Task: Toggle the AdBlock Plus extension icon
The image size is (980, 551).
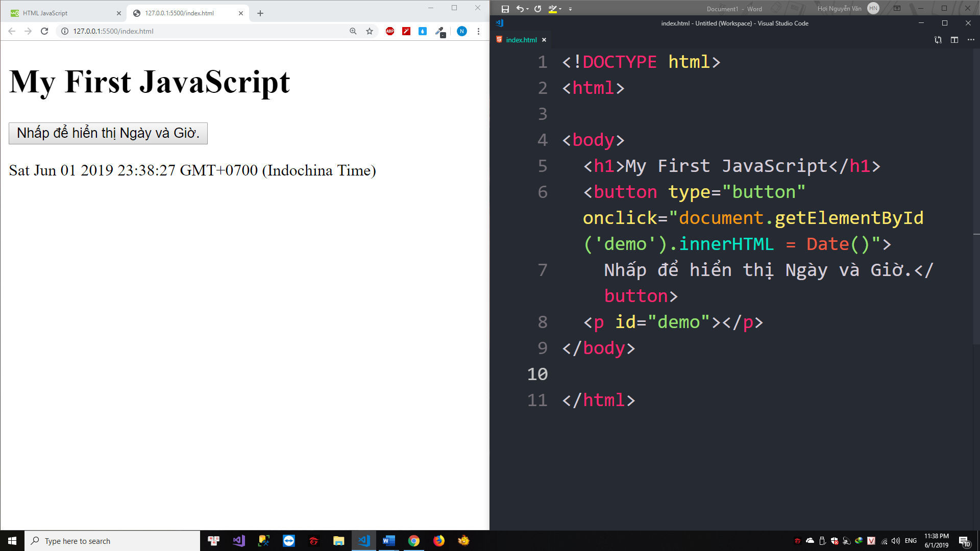Action: click(390, 31)
